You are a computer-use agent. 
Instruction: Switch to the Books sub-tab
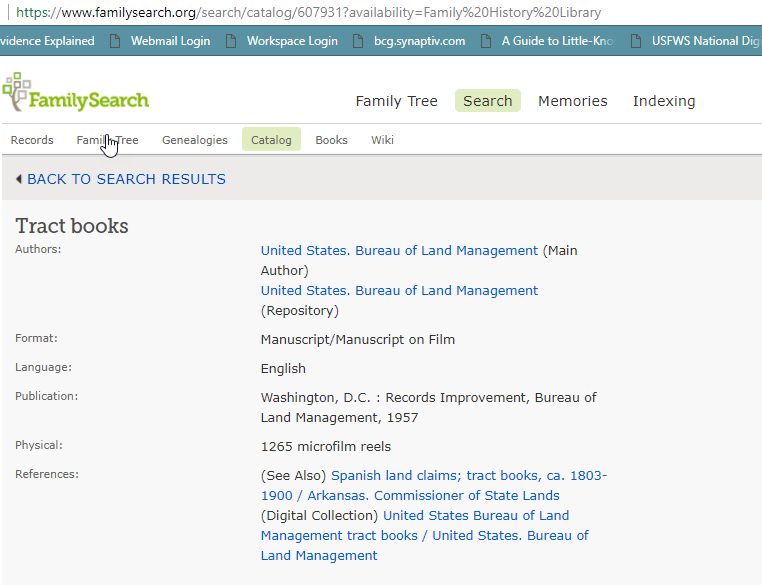[x=331, y=140]
